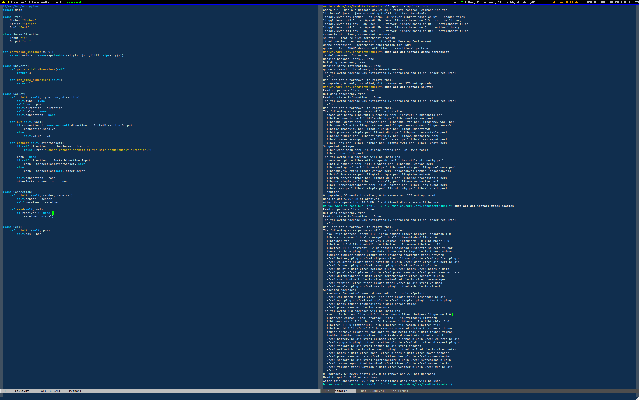Click the green text cursor in the editor
Screen dimensions: 639x400
coord(53,212)
